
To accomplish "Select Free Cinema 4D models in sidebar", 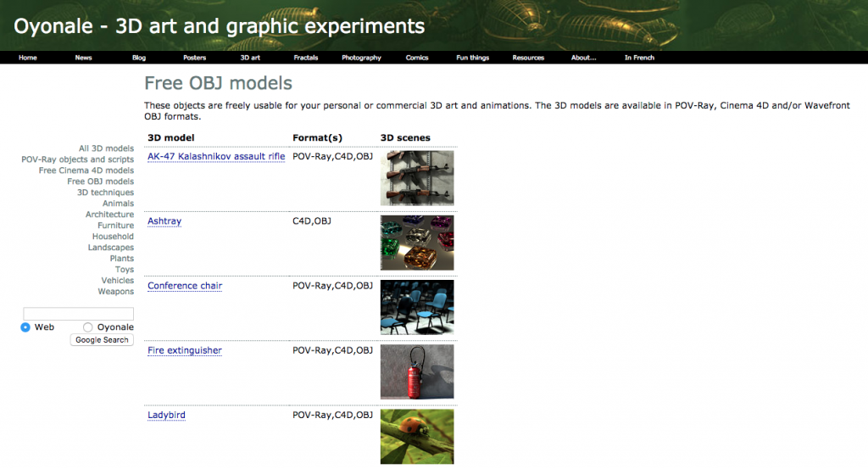I will 86,170.
